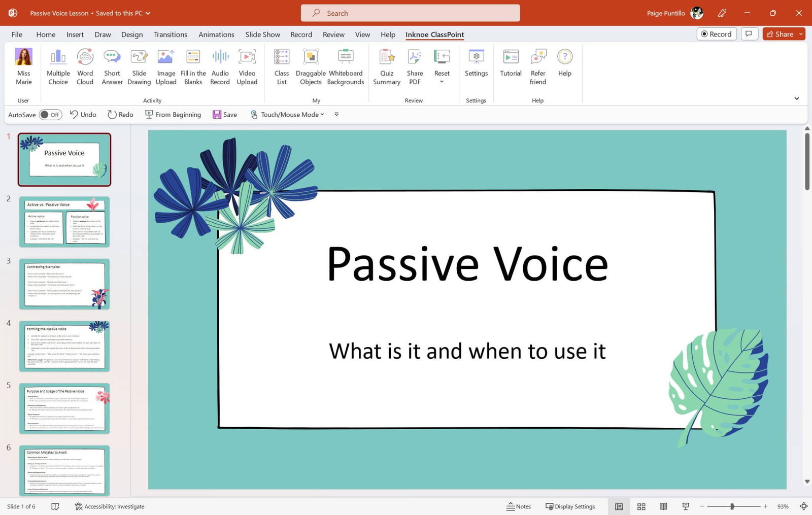Toggle AutoSave on
Image resolution: width=812 pixels, height=515 pixels.
pos(50,115)
